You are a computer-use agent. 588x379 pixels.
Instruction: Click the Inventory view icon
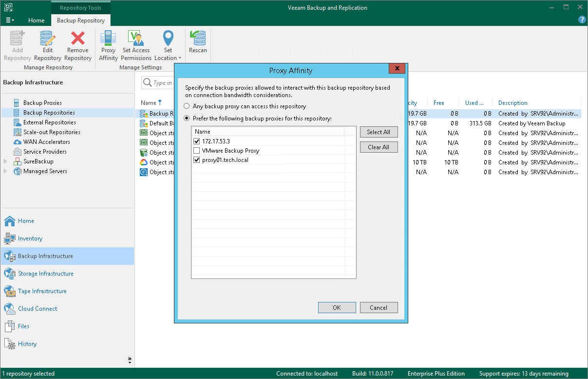(x=10, y=239)
